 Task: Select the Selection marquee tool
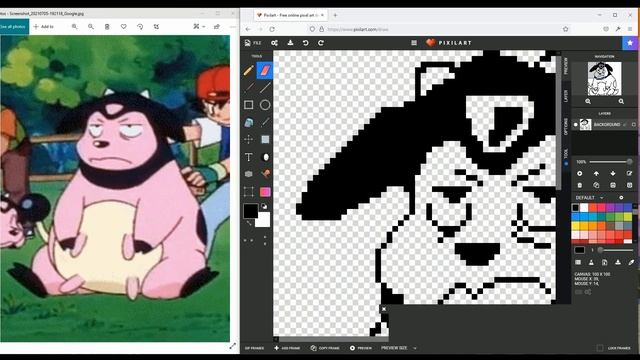point(249,192)
